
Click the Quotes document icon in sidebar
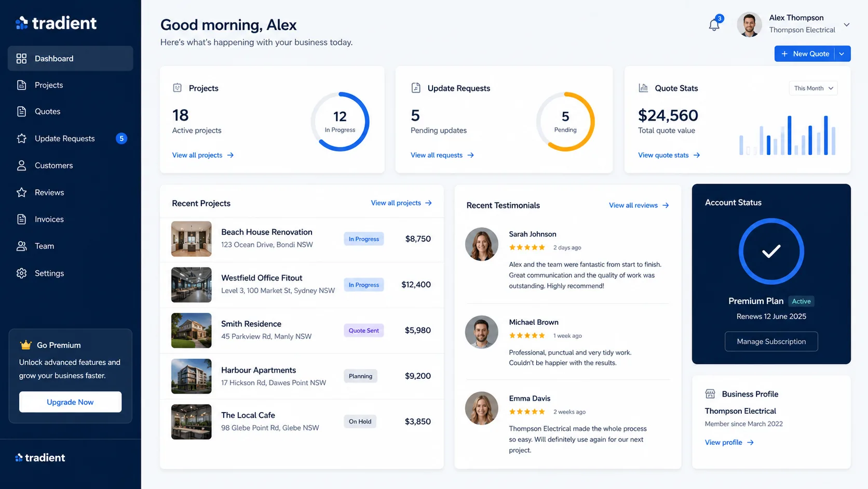pos(21,112)
